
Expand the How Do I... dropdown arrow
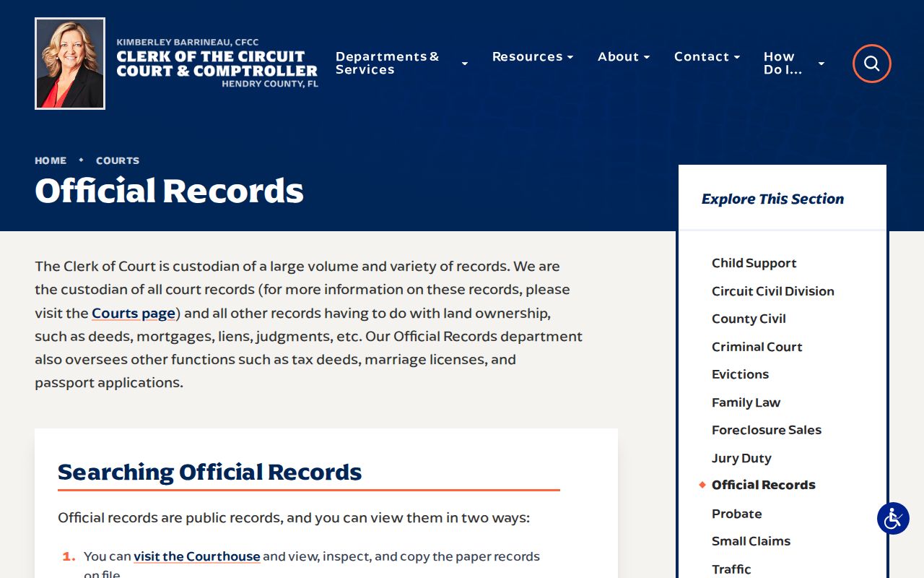tap(821, 64)
